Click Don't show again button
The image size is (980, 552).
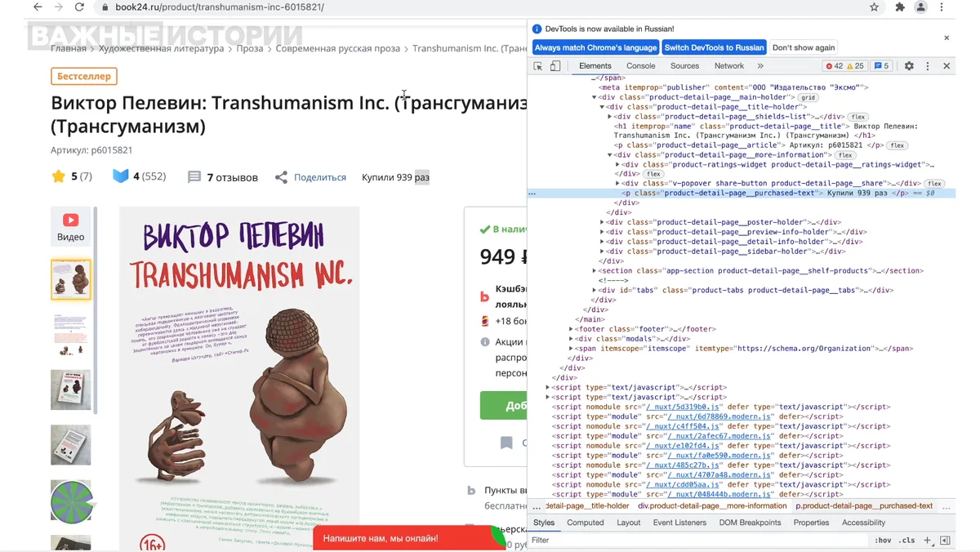pos(804,47)
